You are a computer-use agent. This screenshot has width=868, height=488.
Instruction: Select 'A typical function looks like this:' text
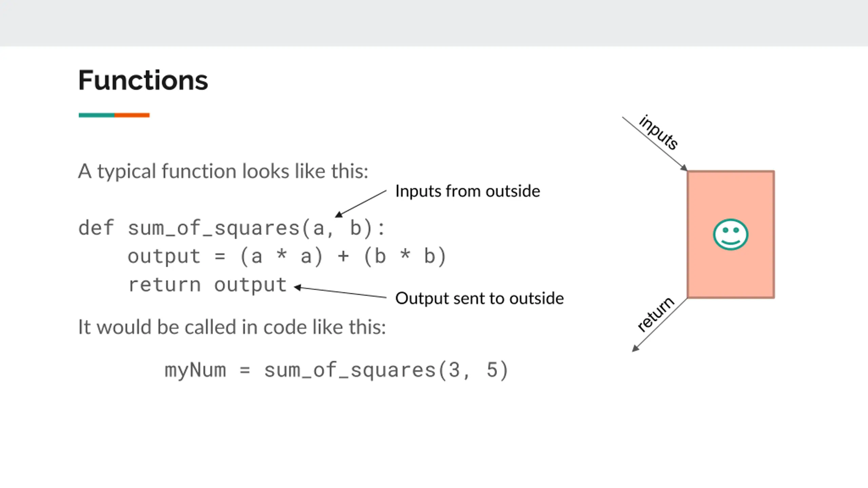coord(223,171)
